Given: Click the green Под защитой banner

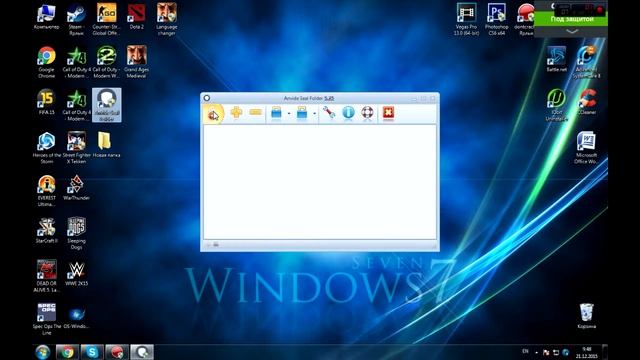Looking at the screenshot, I should 571,19.
